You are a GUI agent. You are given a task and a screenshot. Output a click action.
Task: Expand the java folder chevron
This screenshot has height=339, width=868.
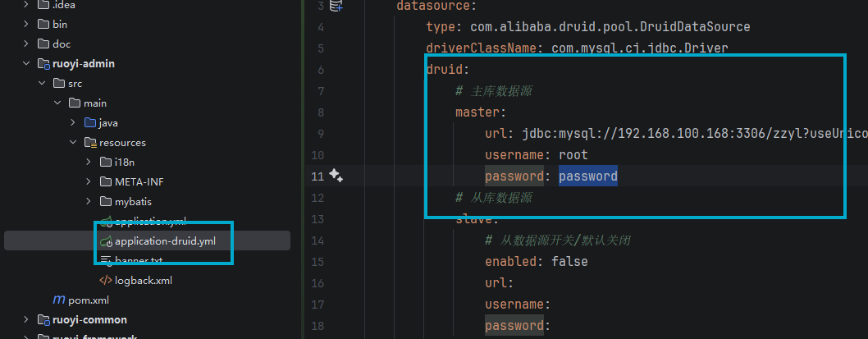73,123
